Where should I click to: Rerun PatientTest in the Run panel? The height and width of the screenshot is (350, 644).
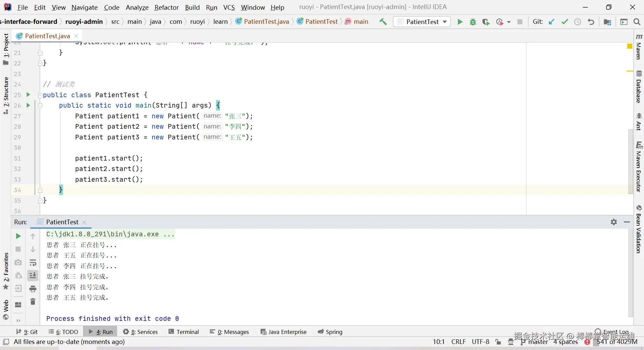point(18,236)
